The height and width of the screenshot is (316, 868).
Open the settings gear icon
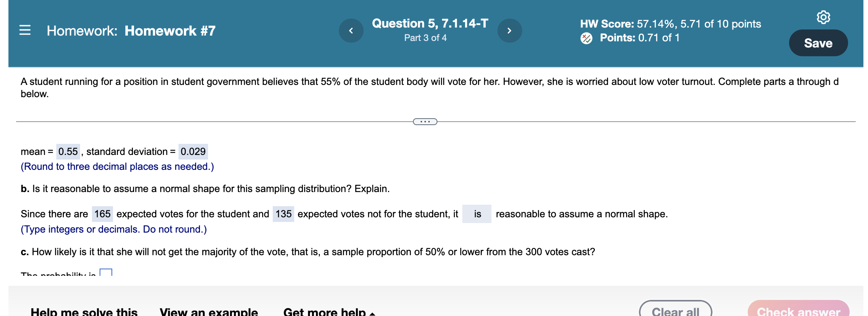click(823, 17)
